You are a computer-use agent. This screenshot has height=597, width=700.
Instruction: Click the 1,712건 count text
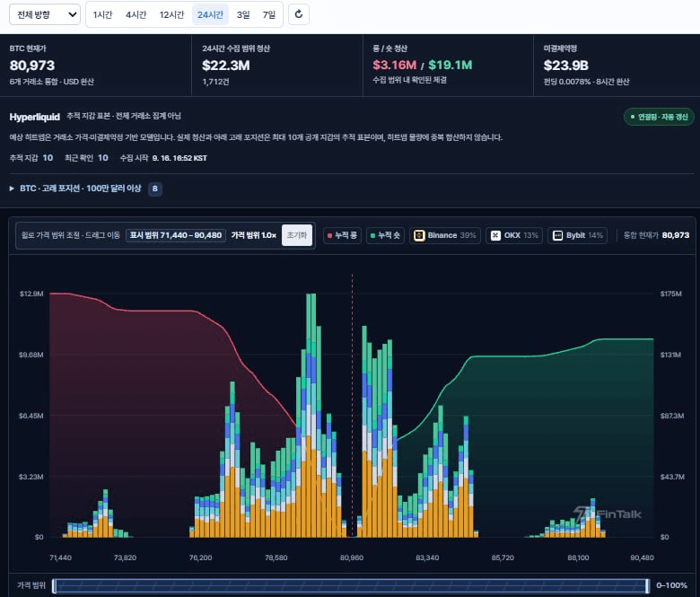(x=215, y=82)
